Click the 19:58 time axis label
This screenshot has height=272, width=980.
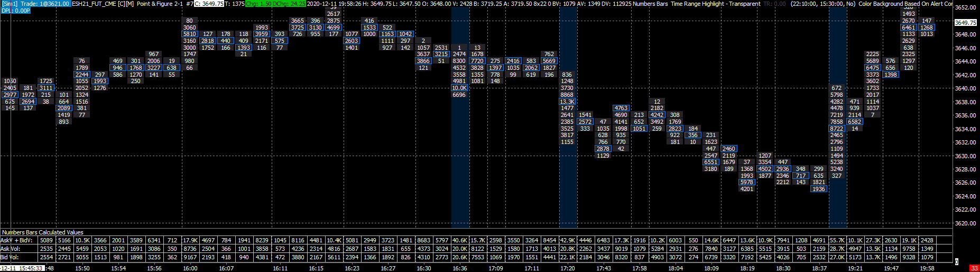(927, 268)
